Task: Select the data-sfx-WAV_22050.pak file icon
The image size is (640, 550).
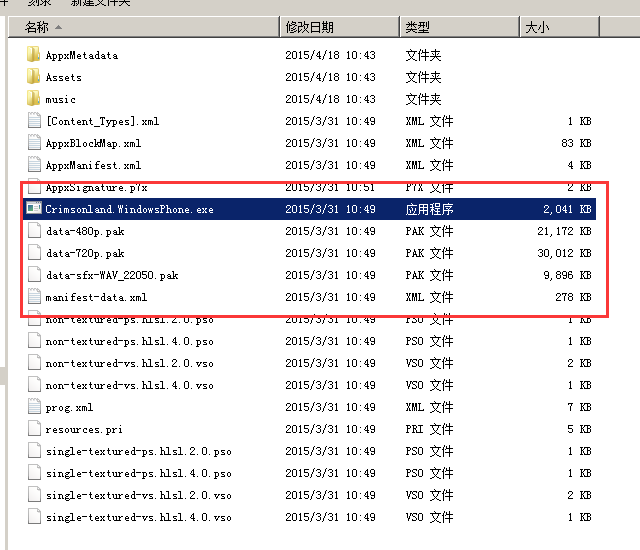Action: point(34,275)
